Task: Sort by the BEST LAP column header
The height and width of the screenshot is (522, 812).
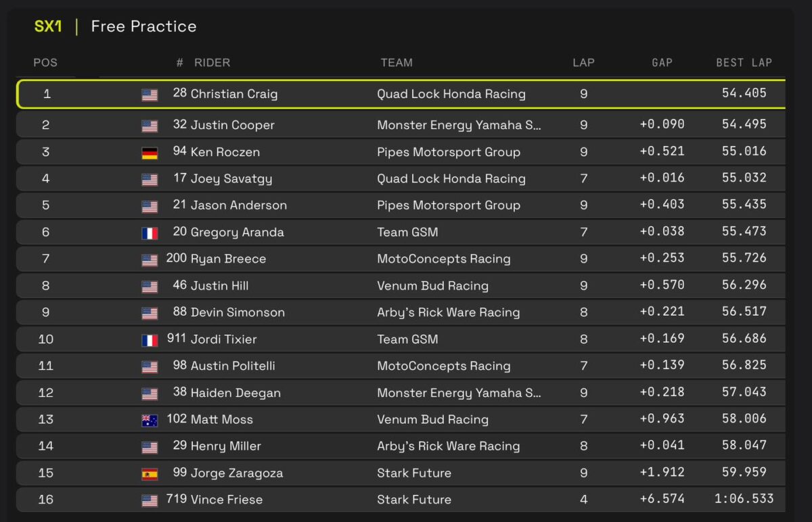Action: pos(744,62)
